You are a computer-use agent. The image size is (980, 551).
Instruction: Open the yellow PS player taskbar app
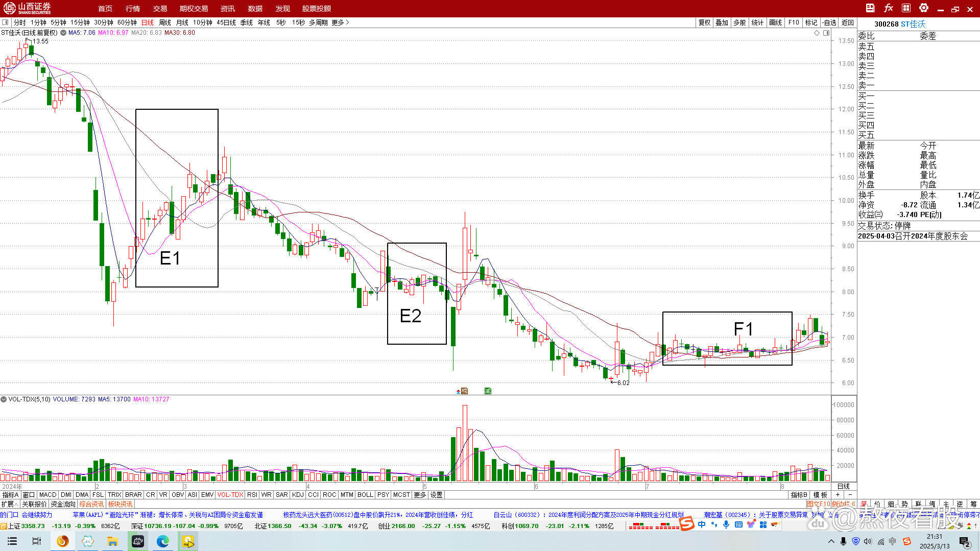[188, 541]
